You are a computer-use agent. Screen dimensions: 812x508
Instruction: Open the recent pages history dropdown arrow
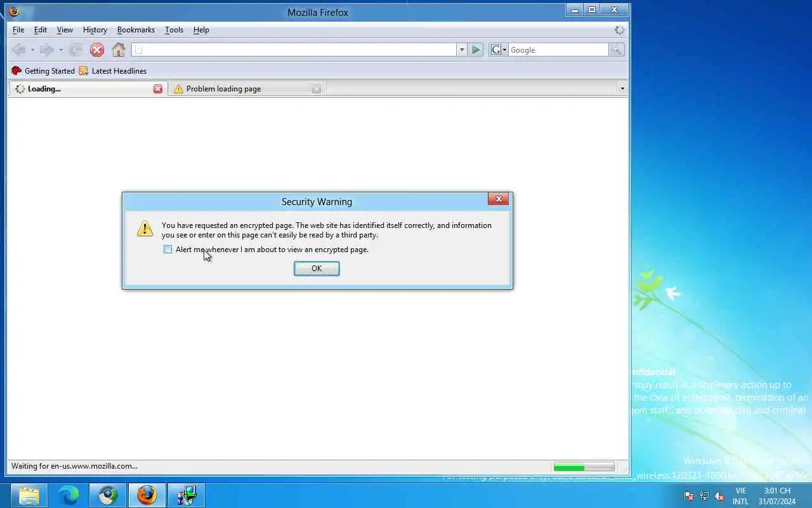pyautogui.click(x=61, y=50)
